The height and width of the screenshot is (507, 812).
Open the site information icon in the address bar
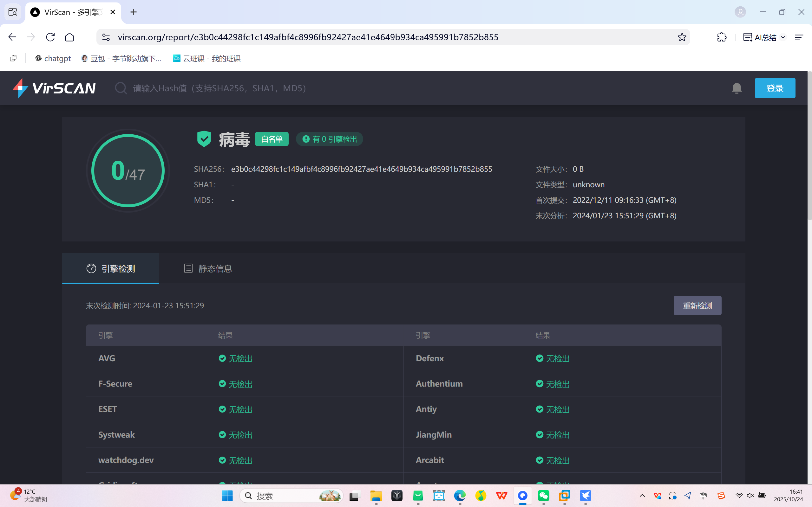pos(106,37)
